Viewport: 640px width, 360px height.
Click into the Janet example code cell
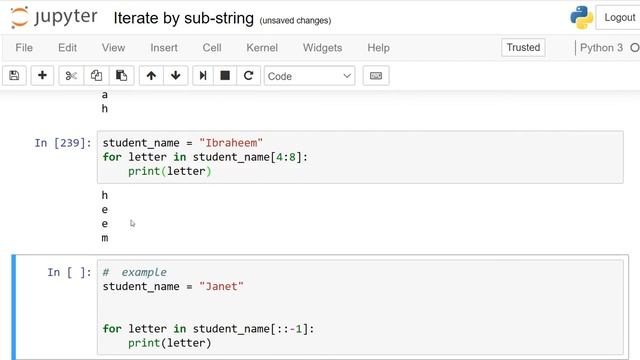pos(360,307)
